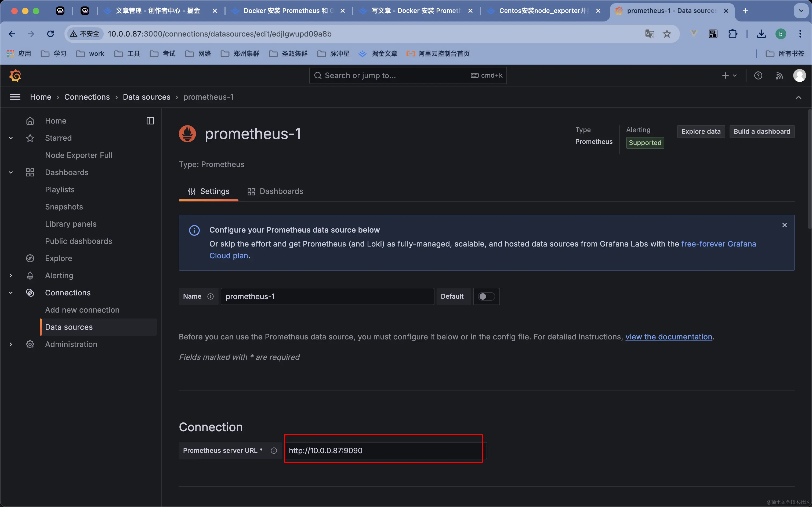
Task: Dock or undock the sidebar menu
Action: [150, 121]
